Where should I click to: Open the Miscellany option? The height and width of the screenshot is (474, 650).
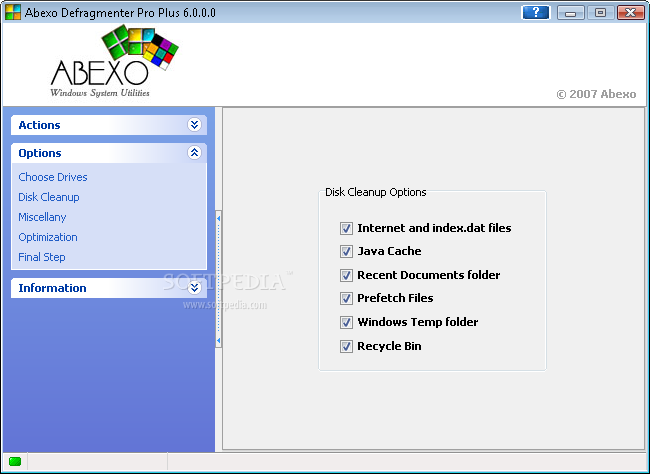(42, 217)
